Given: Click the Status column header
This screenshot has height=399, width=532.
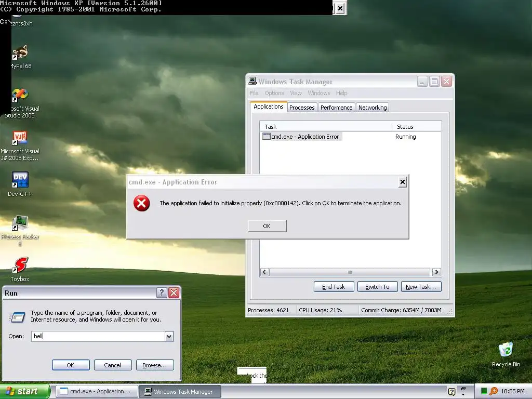Looking at the screenshot, I should point(417,127).
